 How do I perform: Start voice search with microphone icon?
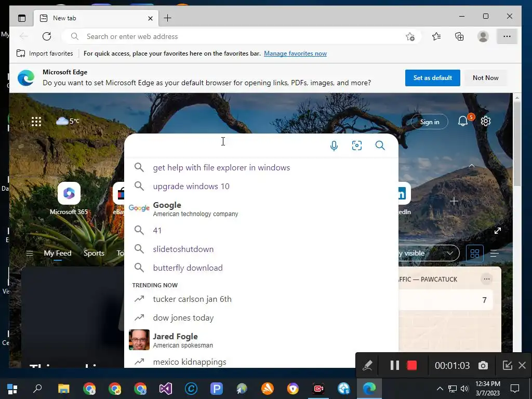(334, 145)
